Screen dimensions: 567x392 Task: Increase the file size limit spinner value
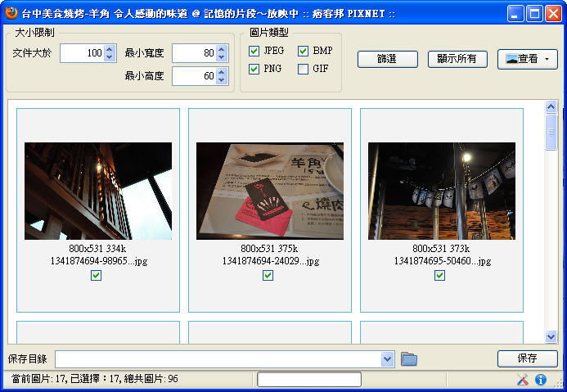click(x=110, y=49)
